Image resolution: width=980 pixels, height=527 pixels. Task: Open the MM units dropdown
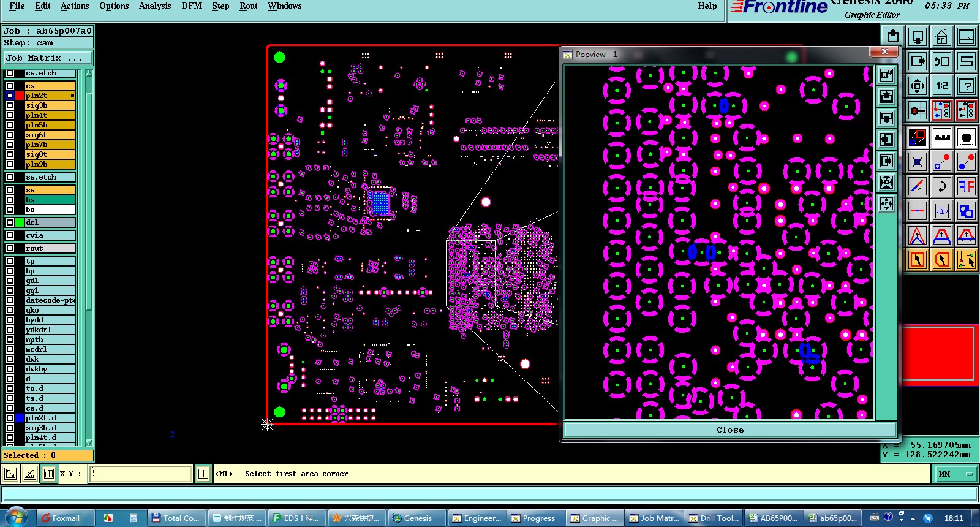(955, 474)
